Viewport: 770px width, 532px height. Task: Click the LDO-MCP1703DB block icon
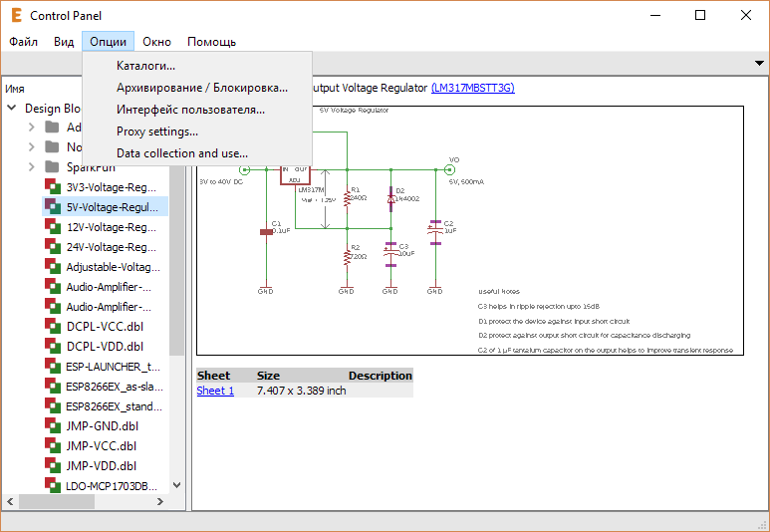coord(53,485)
